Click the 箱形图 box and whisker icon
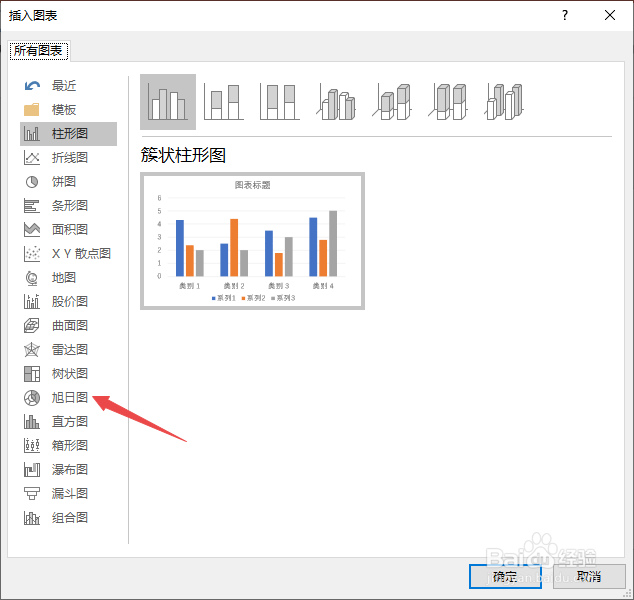 [x=32, y=446]
